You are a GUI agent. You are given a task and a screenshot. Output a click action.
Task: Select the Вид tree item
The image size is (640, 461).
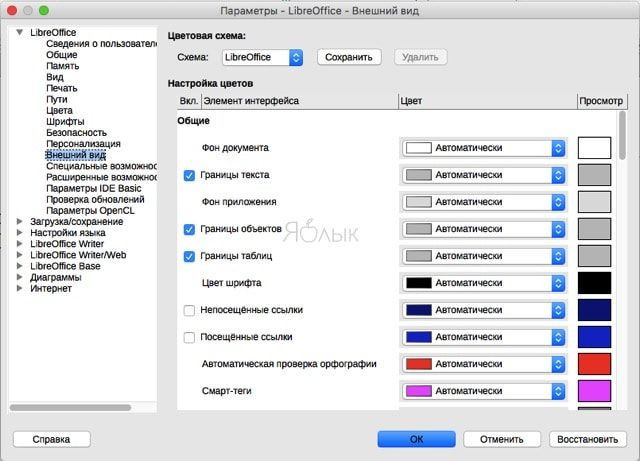[x=55, y=77]
